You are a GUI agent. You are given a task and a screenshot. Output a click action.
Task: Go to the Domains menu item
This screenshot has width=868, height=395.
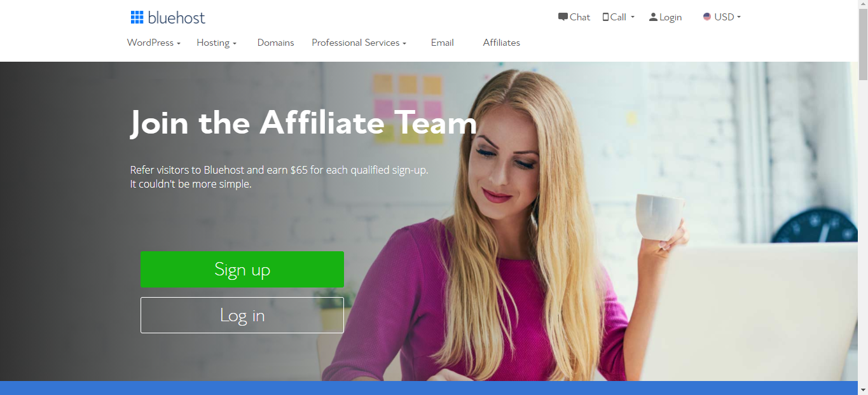click(x=275, y=43)
